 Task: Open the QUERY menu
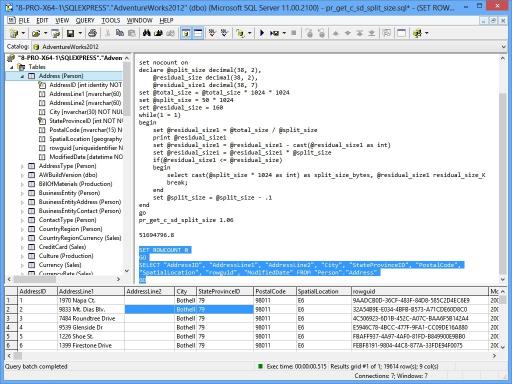click(x=85, y=21)
